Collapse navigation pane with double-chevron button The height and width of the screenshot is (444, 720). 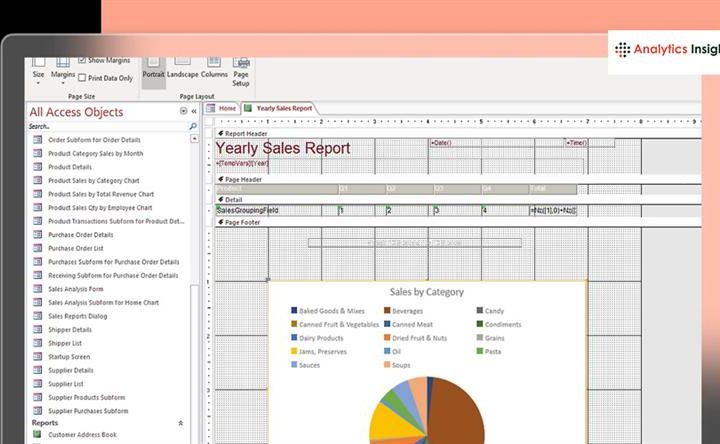coord(194,112)
